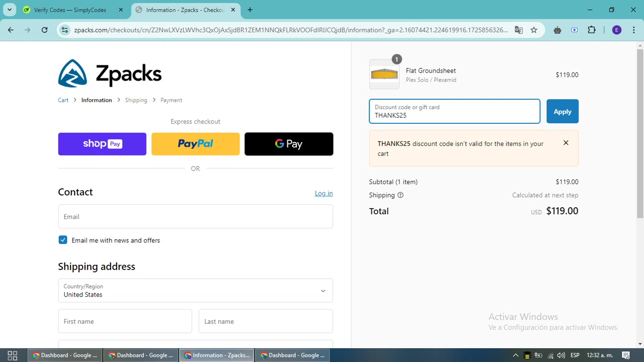The image size is (644, 362).
Task: Close the Verify Codes SimplyCodes tab
Action: click(121, 10)
